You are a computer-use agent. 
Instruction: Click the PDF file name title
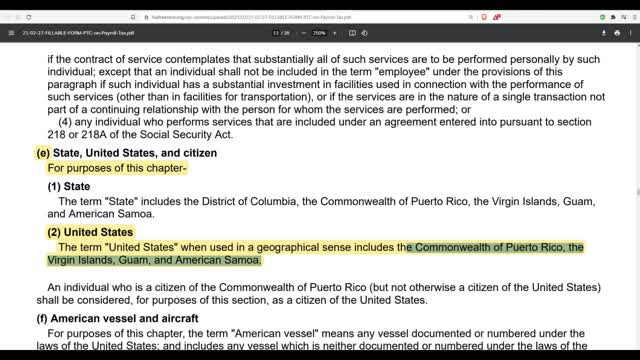(78, 33)
